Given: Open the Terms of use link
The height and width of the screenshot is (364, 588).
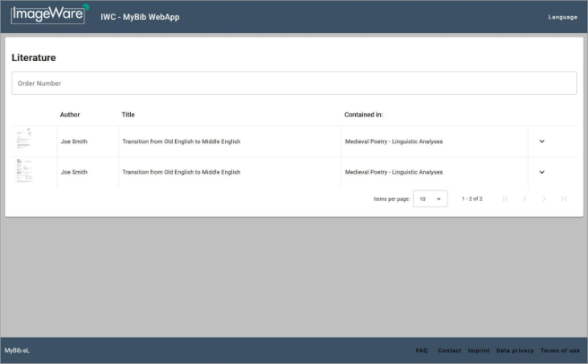Looking at the screenshot, I should tap(559, 350).
